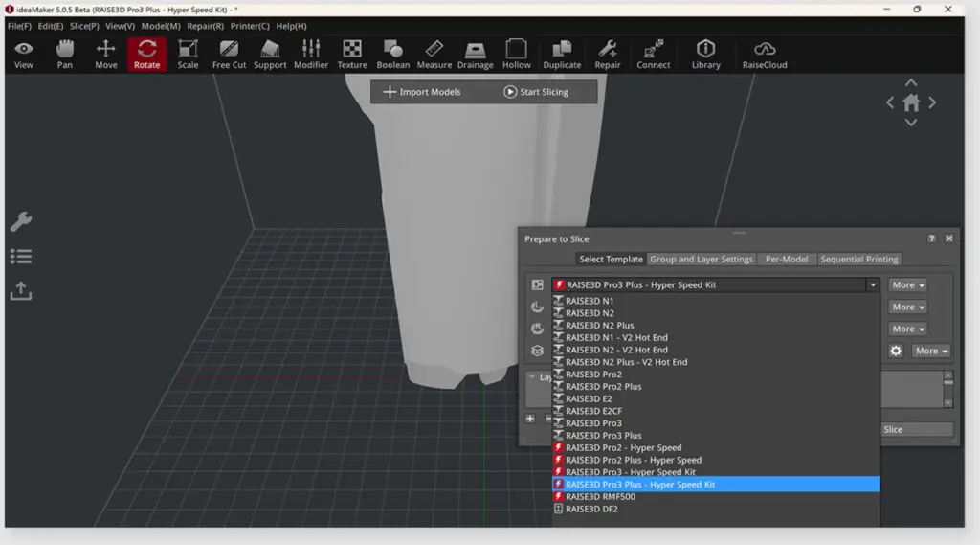
Task: Open the first More dropdown beside printer
Action: click(x=907, y=284)
